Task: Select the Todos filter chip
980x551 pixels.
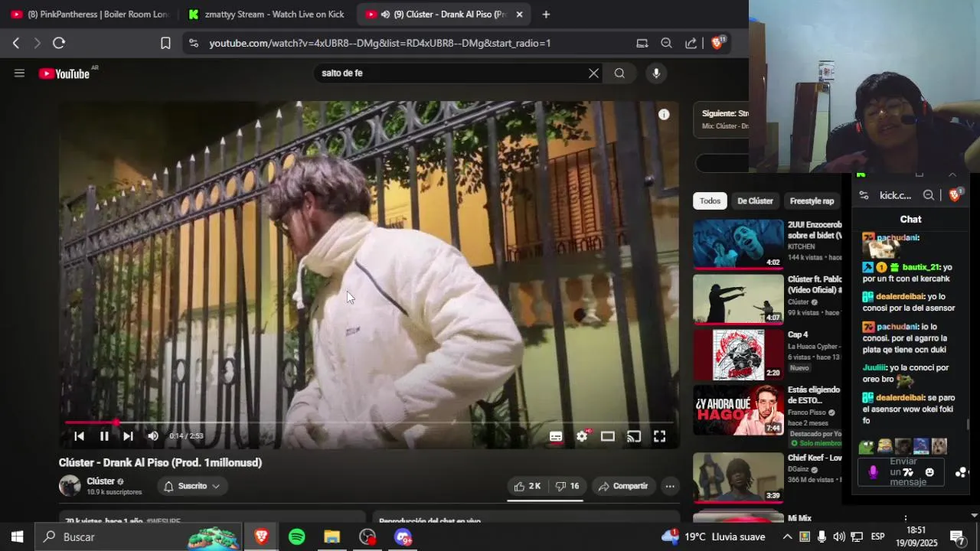Action: [x=710, y=201]
